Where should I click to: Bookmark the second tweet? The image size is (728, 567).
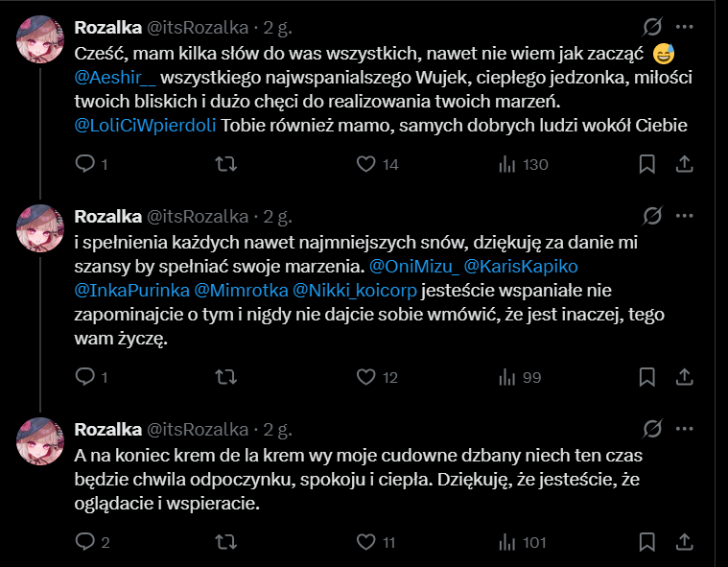click(647, 378)
